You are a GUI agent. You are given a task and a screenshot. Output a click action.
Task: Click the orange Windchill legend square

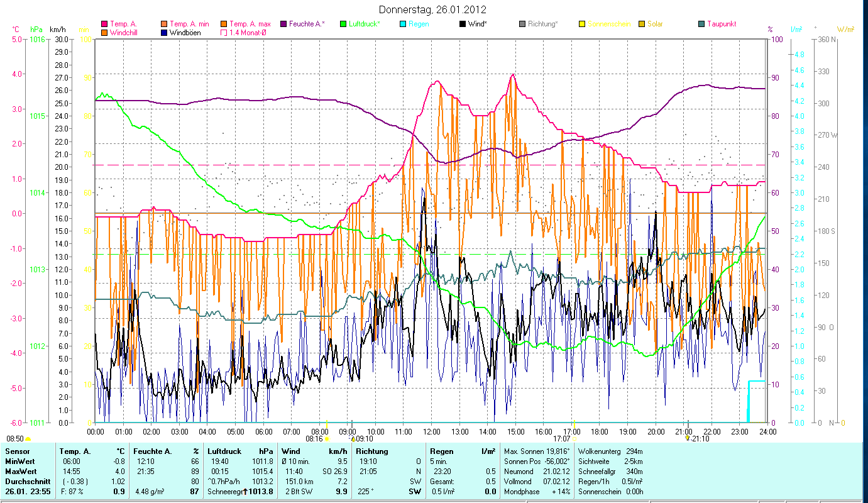(x=104, y=32)
